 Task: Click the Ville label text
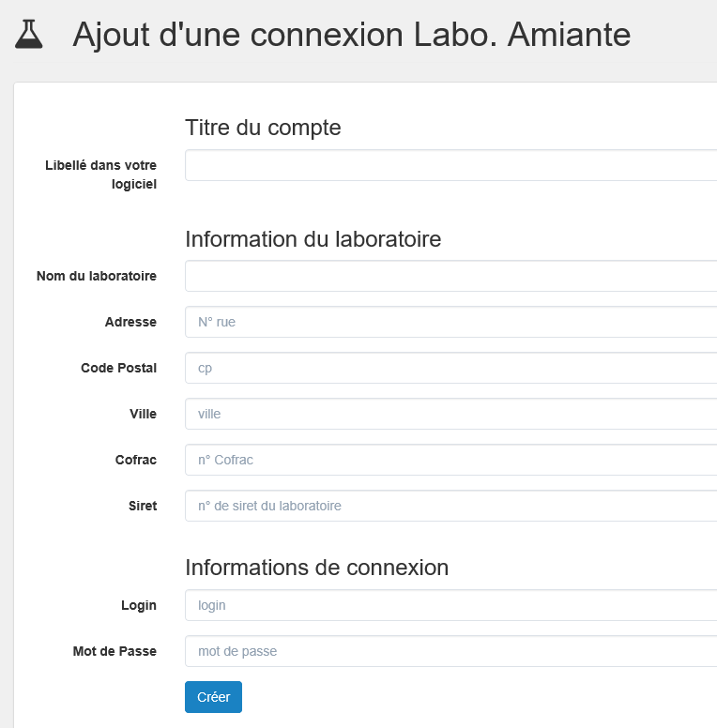[143, 414]
